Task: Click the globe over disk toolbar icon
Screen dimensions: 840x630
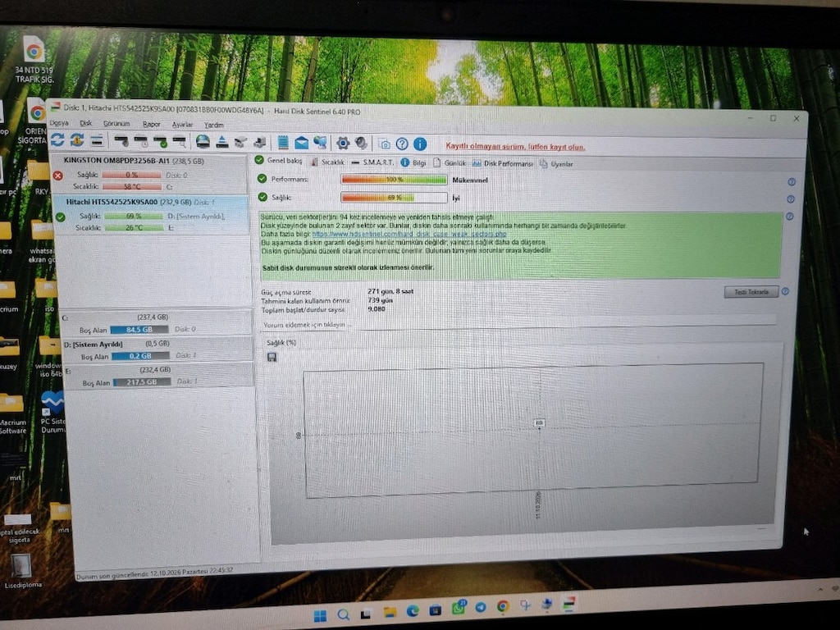Action: tap(203, 141)
